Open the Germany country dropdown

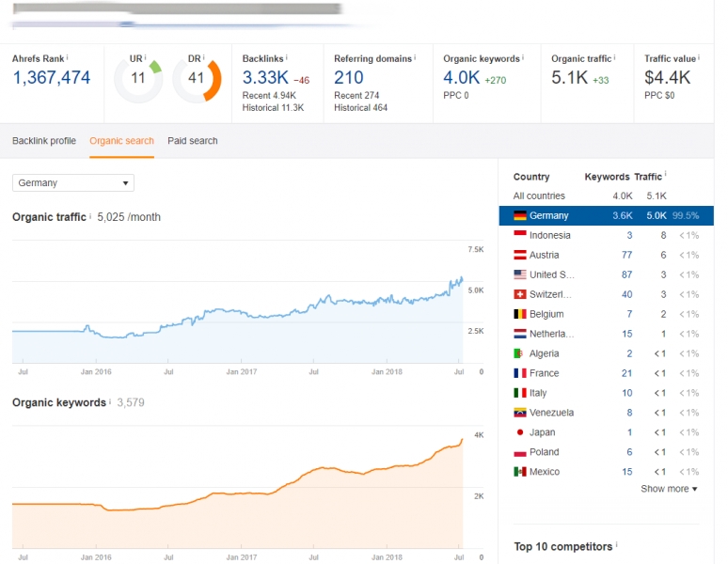[73, 183]
